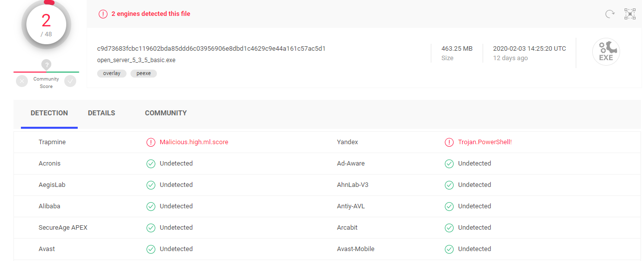The image size is (644, 261).
Task: Click the open_server_5_3_5_basic.exe filename
Action: pyautogui.click(x=136, y=60)
